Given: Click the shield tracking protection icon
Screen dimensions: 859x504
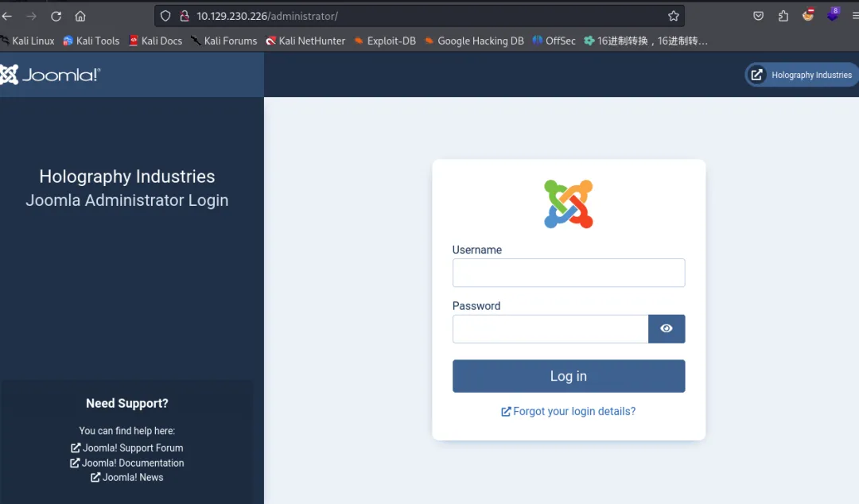Looking at the screenshot, I should pos(165,17).
